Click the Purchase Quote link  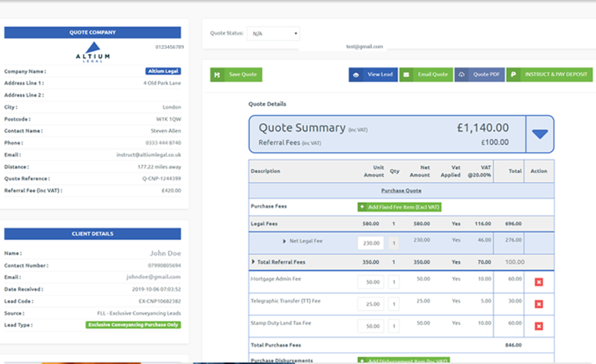[x=401, y=191]
